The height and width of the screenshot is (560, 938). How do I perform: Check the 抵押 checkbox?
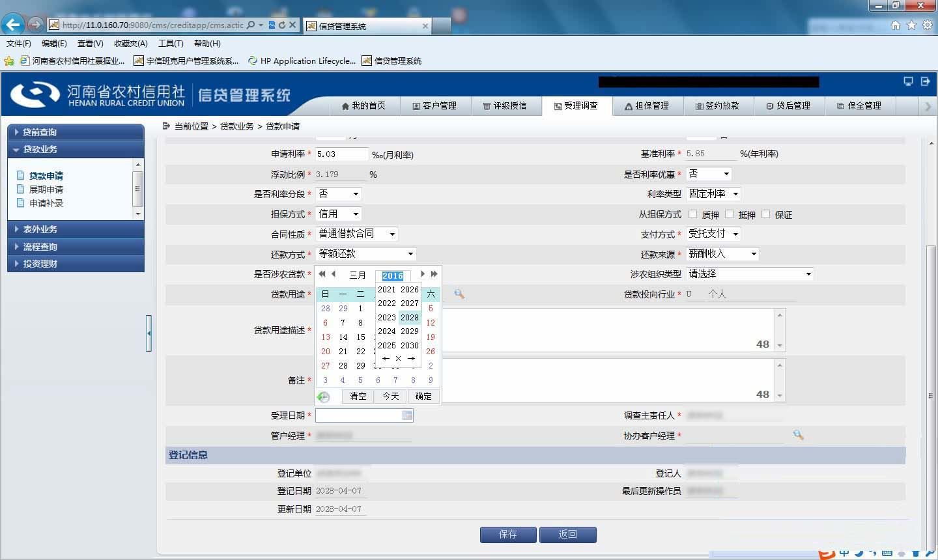[729, 214]
